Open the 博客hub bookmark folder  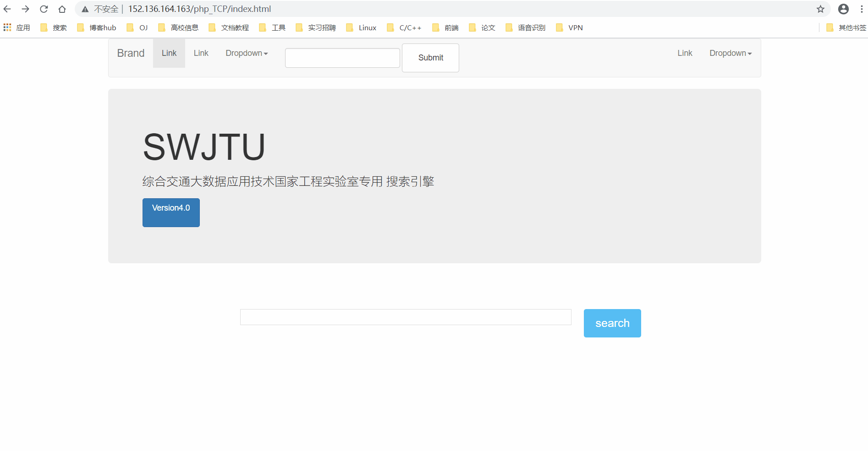(x=97, y=27)
